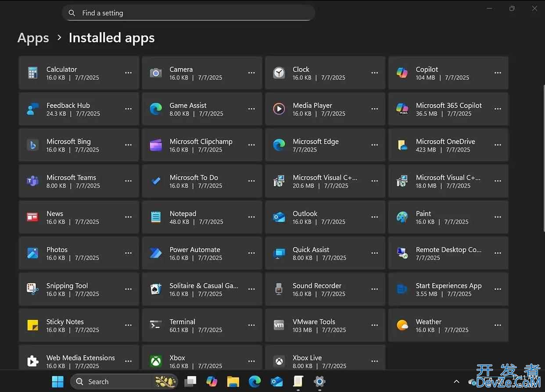This screenshot has height=392, width=545.
Task: Click the Power Automate icon
Action: (x=156, y=253)
